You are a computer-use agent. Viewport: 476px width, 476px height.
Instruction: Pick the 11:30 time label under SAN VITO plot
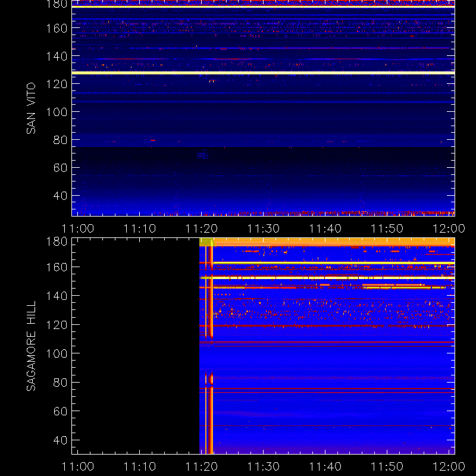pyautogui.click(x=264, y=228)
